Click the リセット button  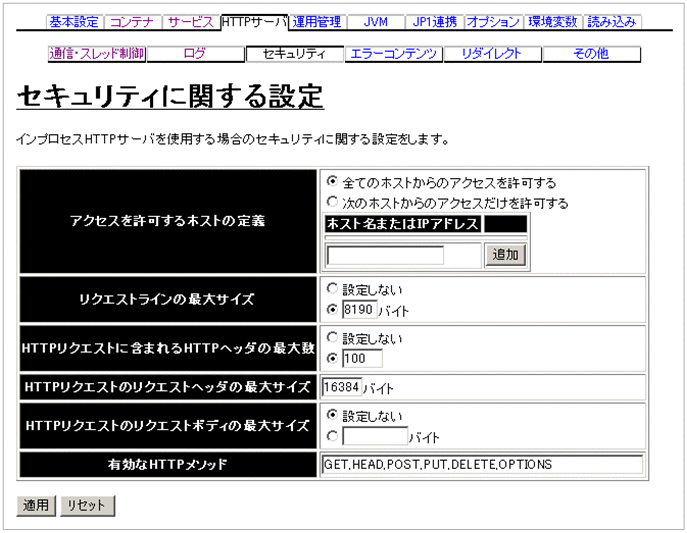[x=87, y=505]
